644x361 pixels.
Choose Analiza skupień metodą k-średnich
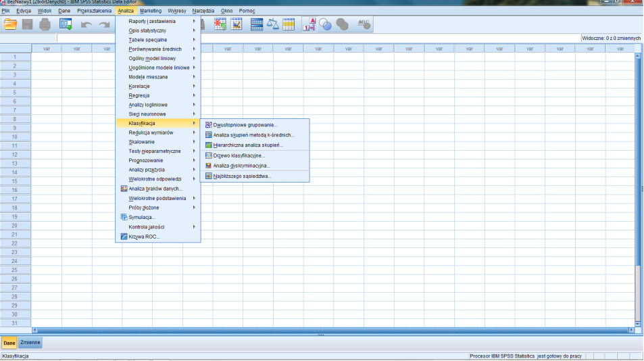point(255,135)
